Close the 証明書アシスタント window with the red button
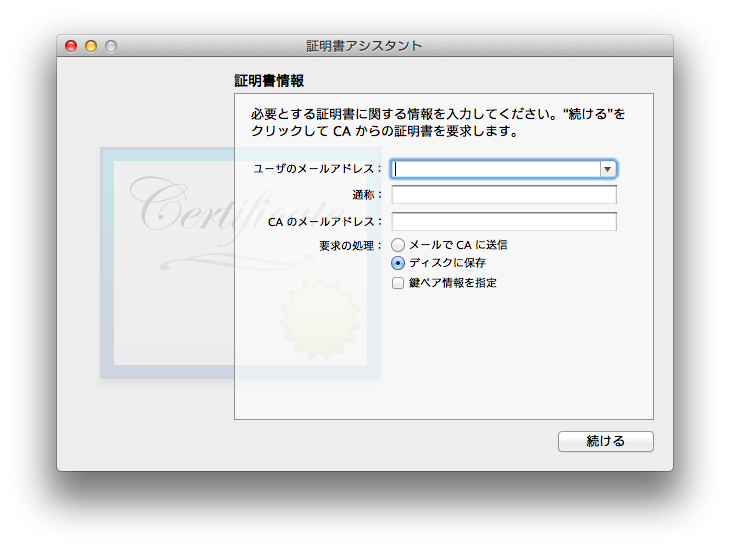 coord(71,46)
